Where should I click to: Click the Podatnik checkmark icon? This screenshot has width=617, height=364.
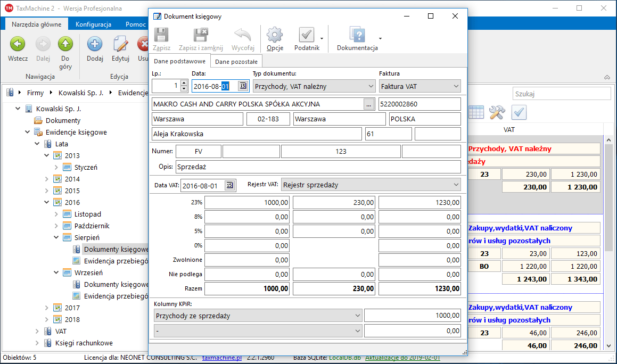pyautogui.click(x=307, y=36)
